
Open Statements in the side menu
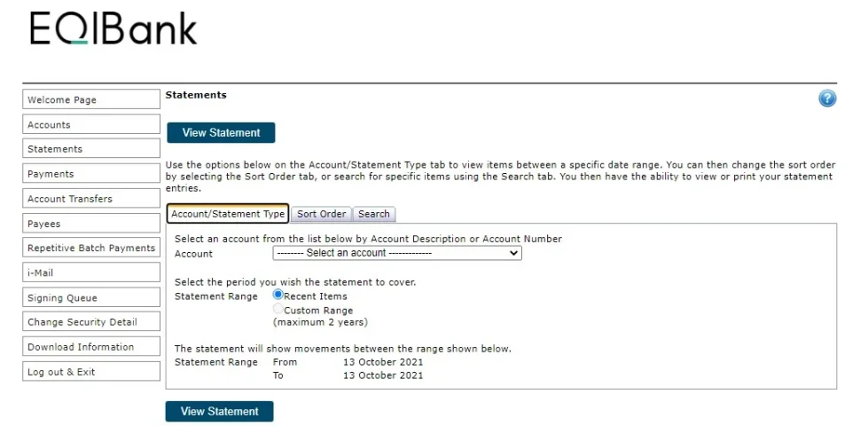[91, 148]
